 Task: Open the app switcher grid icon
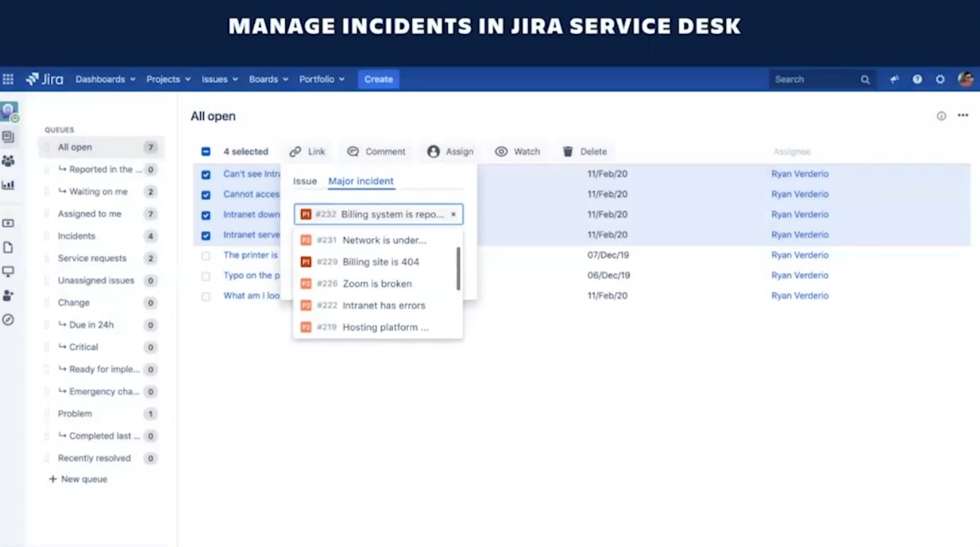click(8, 79)
